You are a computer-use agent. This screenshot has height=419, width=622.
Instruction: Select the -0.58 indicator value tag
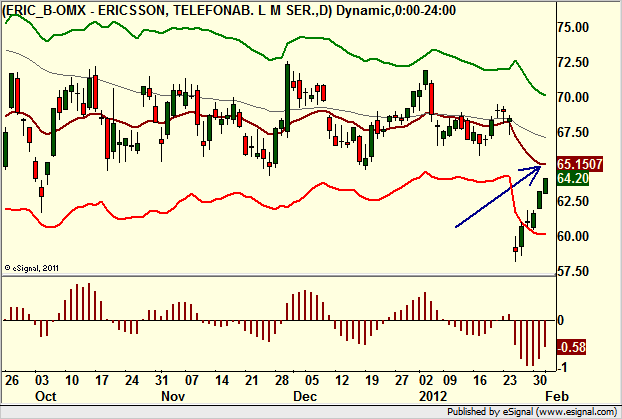571,347
